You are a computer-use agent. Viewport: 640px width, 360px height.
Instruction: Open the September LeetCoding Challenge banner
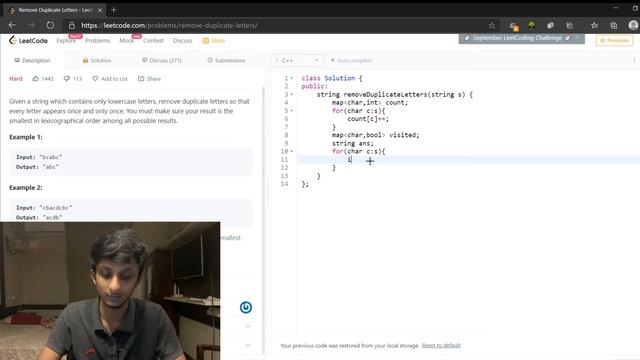point(522,38)
